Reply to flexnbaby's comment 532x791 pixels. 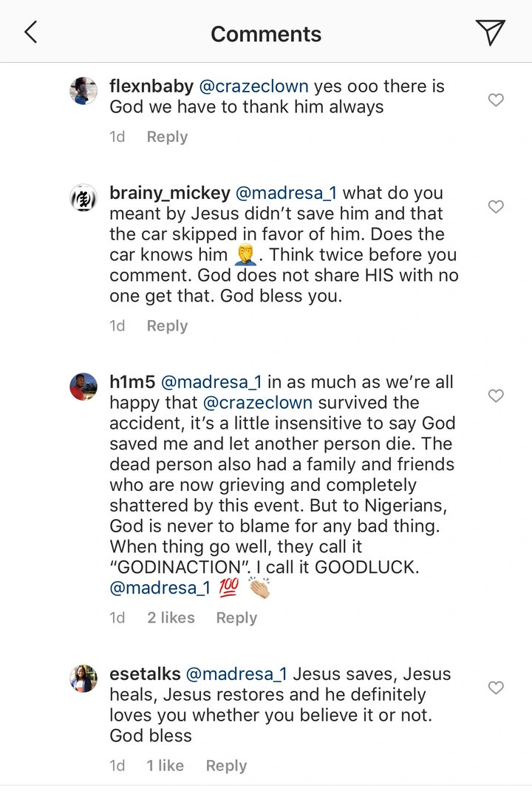pyautogui.click(x=167, y=137)
